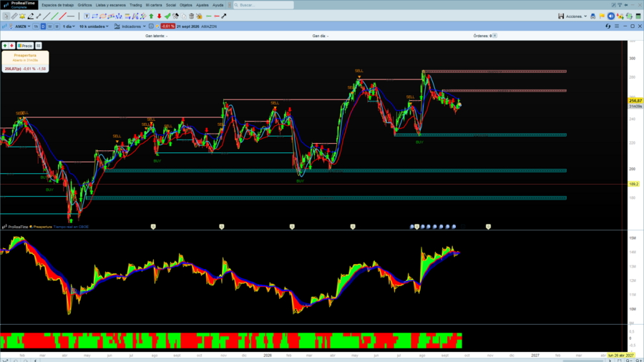
Task: Select the alert bell tool
Action: point(22,16)
